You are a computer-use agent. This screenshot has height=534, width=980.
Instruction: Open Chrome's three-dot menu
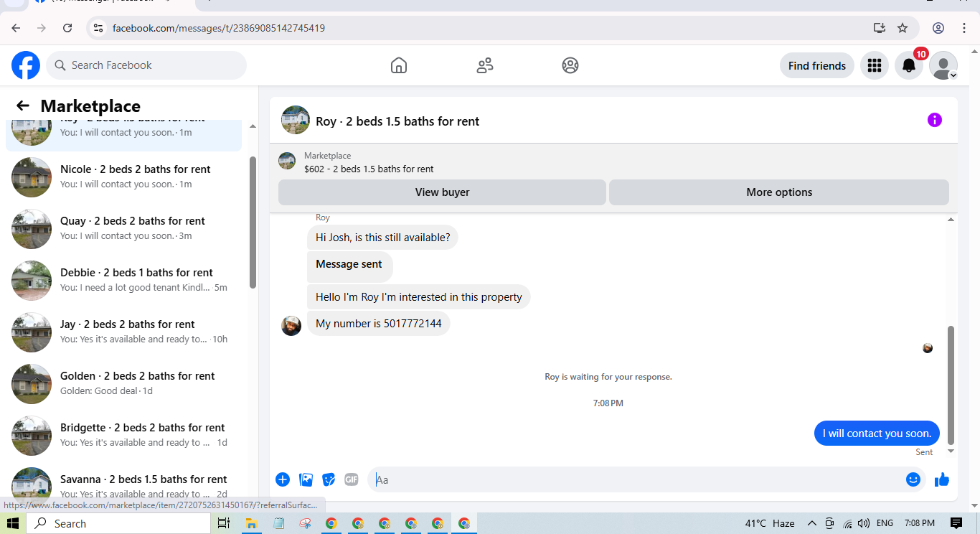[964, 28]
